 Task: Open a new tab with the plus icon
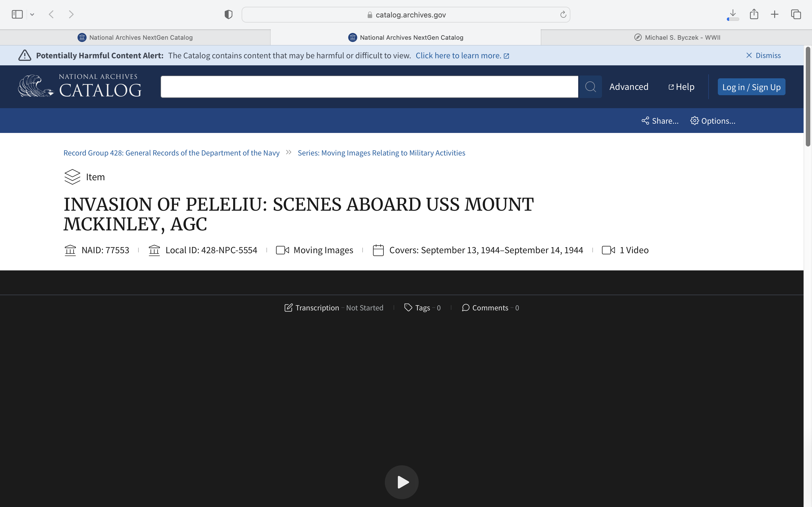click(775, 14)
